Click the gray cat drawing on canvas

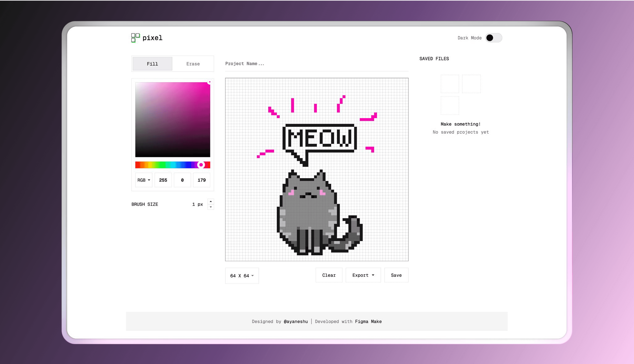[x=319, y=212]
